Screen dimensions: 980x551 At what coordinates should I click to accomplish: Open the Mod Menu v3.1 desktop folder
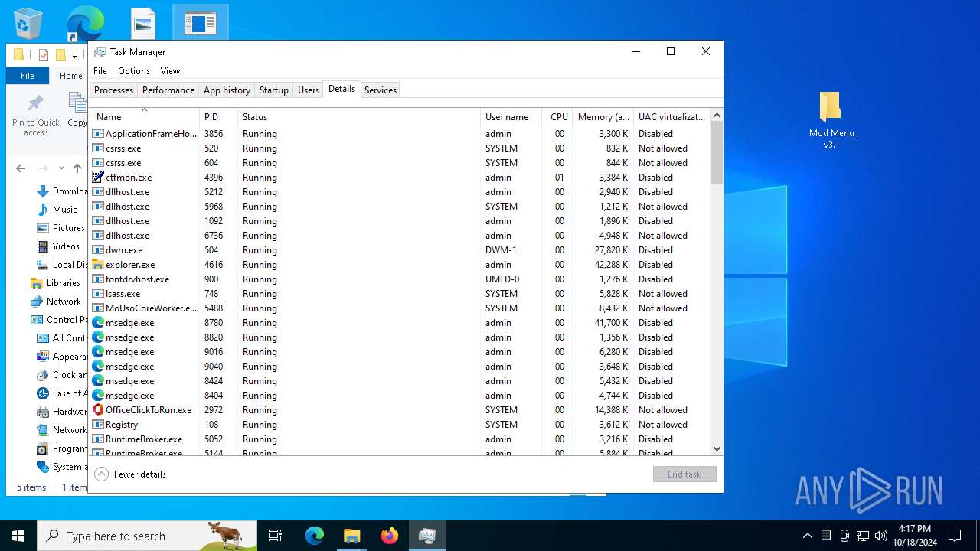831,120
